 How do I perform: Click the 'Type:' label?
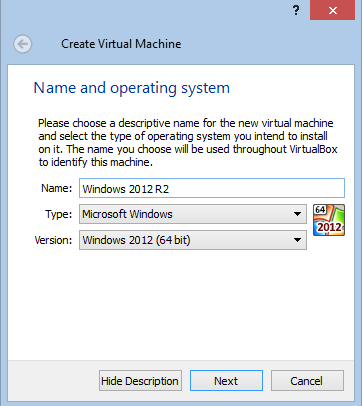(59, 214)
